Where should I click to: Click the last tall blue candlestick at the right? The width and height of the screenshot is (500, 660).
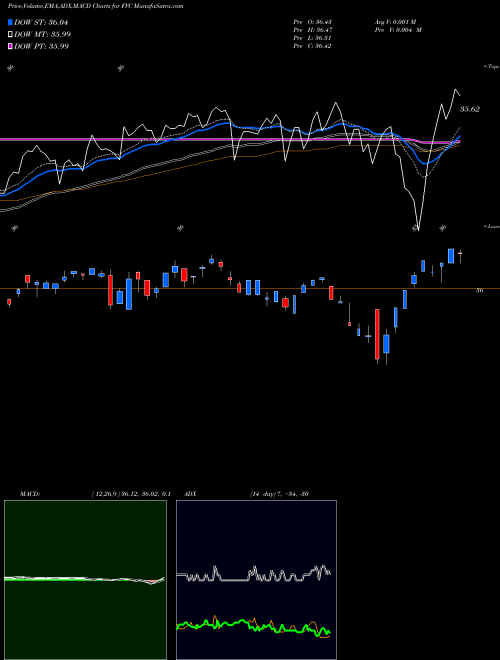pos(451,256)
